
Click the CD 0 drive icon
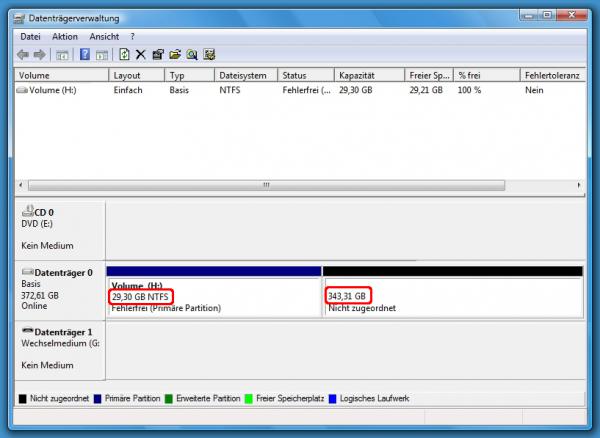click(x=28, y=211)
